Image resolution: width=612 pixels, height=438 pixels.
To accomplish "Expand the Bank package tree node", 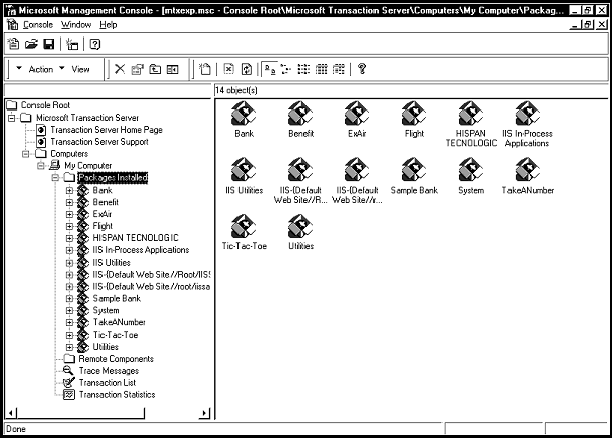I will tap(70, 189).
